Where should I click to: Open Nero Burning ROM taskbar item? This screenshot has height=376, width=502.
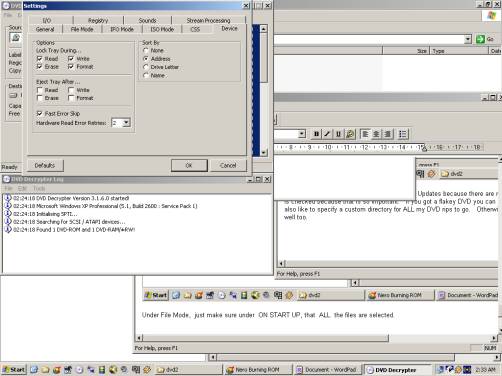point(258,370)
